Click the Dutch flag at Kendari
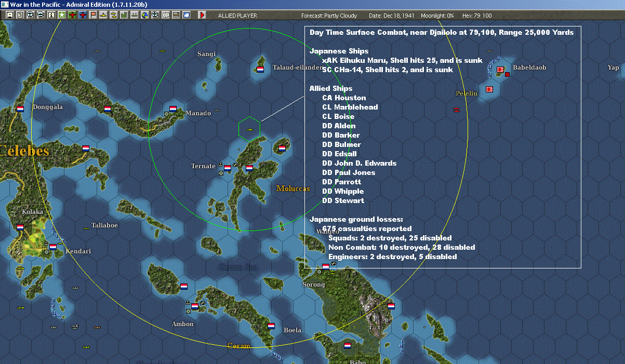The width and height of the screenshot is (625, 364). click(52, 247)
